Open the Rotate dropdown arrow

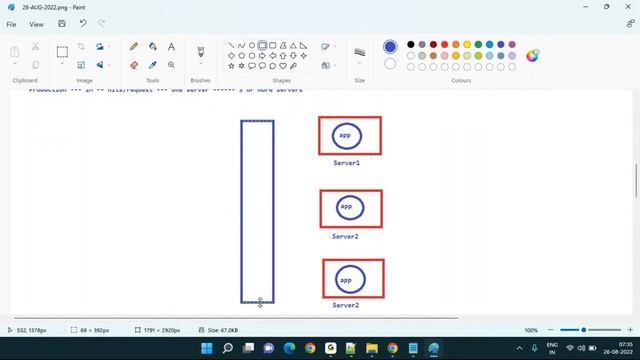pos(109,47)
